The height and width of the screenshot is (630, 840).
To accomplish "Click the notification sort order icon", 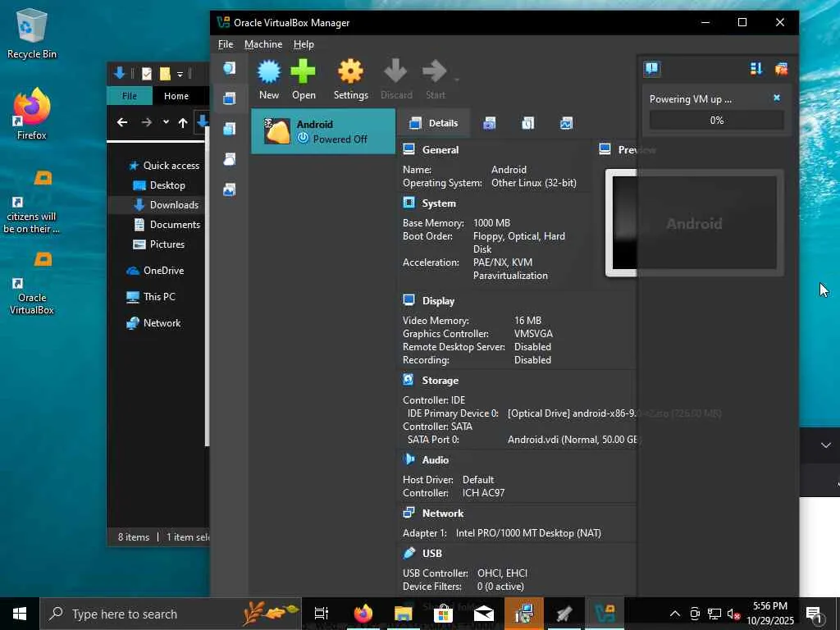I will 756,69.
